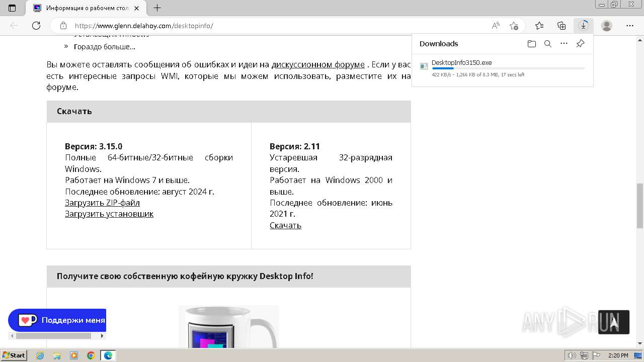Search downloads in the Downloads panel

click(x=548, y=44)
